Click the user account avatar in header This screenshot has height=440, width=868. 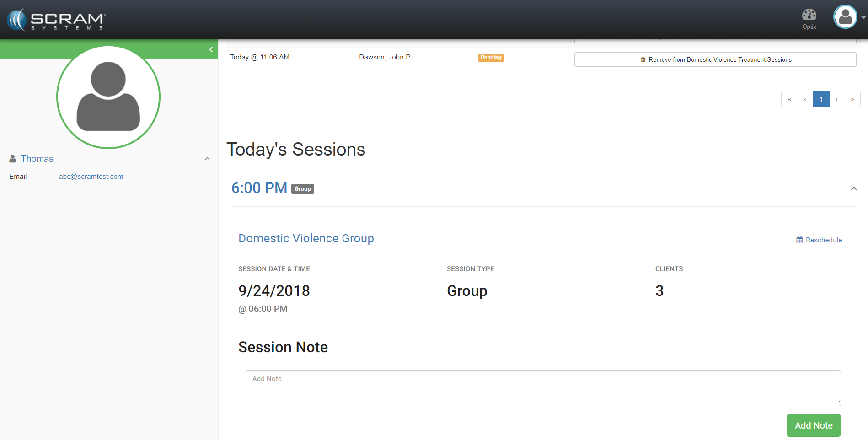pyautogui.click(x=845, y=17)
